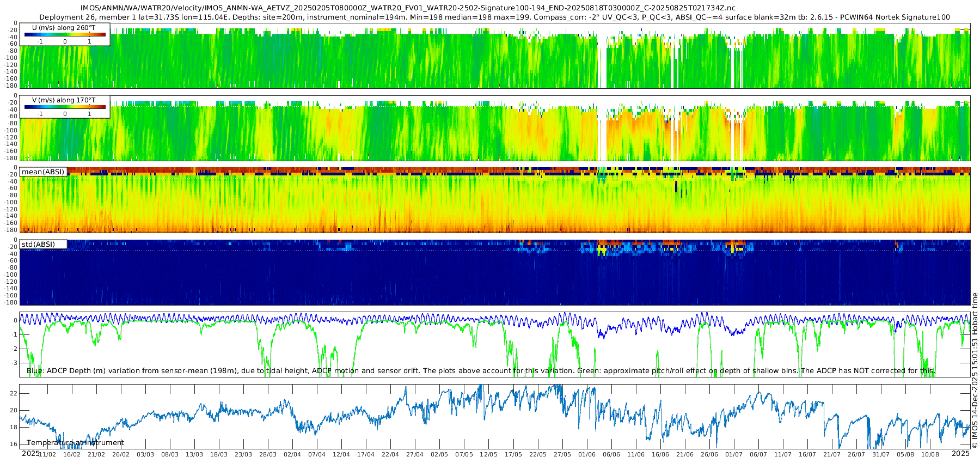The width and height of the screenshot is (980, 463).
Task: Click the 'V (m/s) along 170°T' label
Action: 64,100
